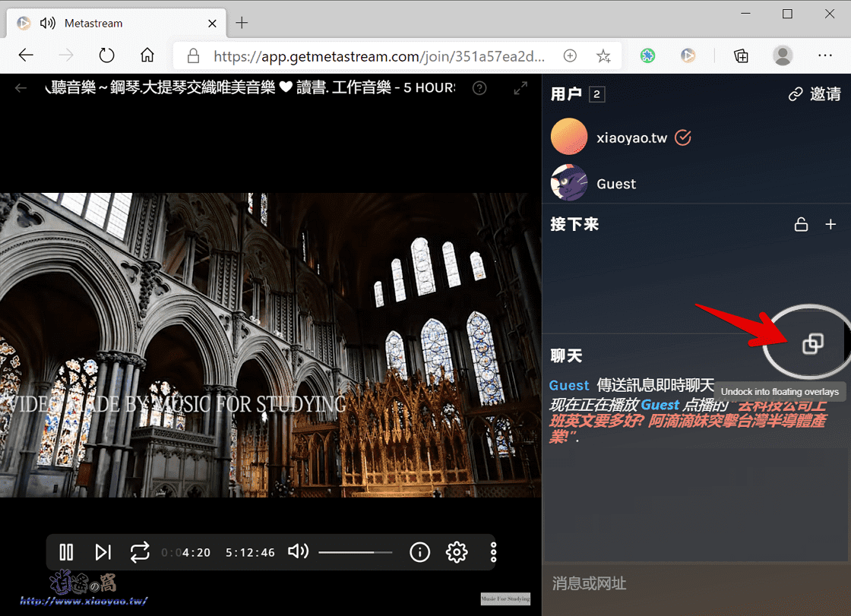Expand the video to fullscreen

tap(520, 88)
